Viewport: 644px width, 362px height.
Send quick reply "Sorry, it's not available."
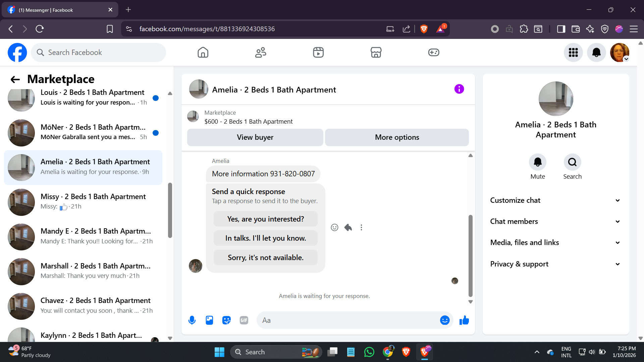[265, 257]
